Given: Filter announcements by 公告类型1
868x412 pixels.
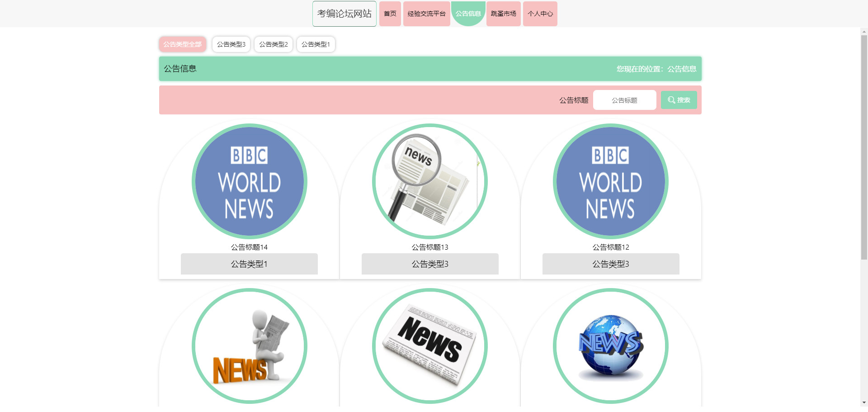Looking at the screenshot, I should [316, 44].
